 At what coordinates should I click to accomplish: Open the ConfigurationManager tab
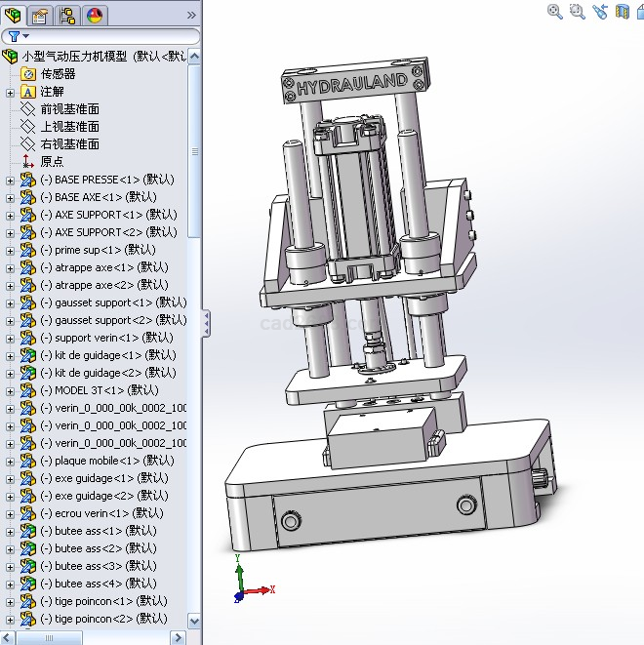click(x=67, y=15)
